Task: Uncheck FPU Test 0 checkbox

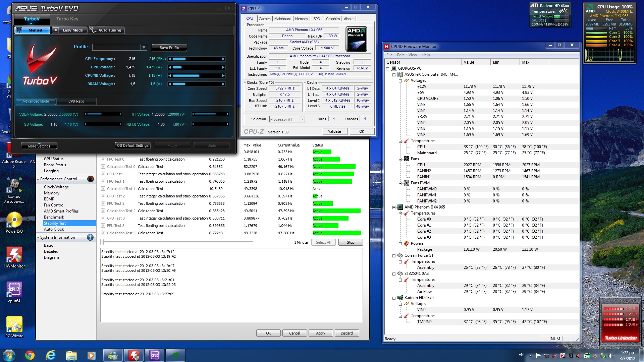Action: (x=103, y=159)
